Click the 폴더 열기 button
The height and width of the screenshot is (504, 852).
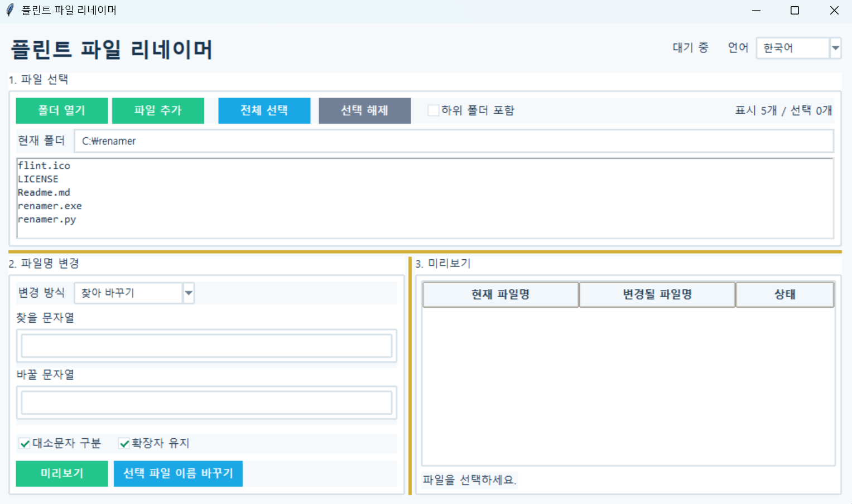coord(61,110)
